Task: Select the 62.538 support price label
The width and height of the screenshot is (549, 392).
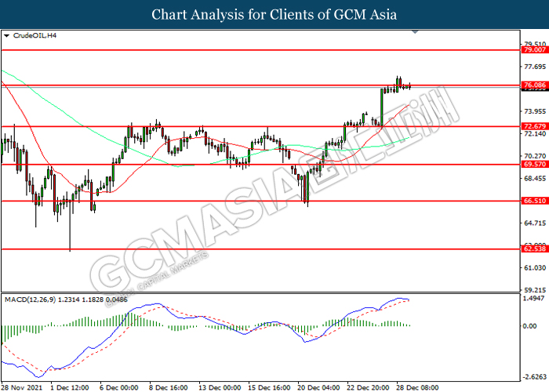Action: (x=535, y=249)
